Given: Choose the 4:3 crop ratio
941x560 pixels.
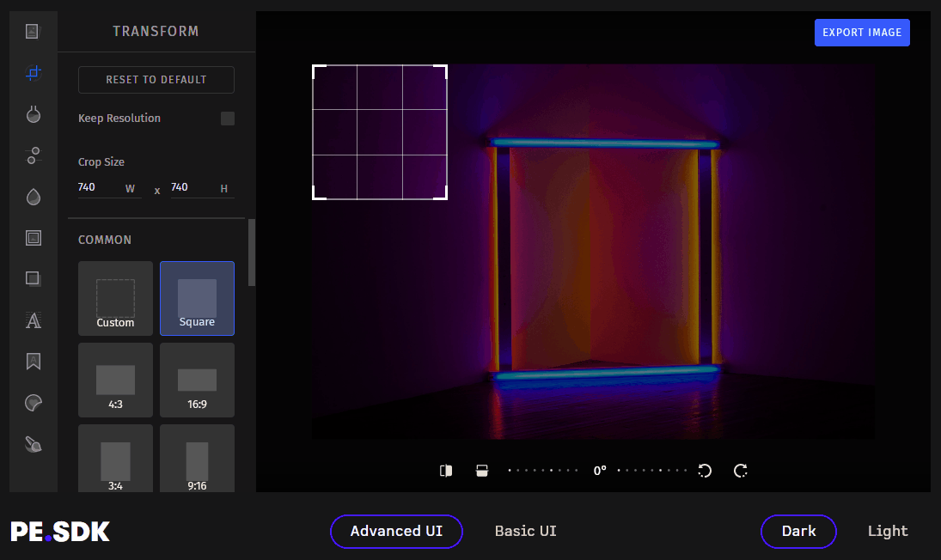Looking at the screenshot, I should pyautogui.click(x=115, y=380).
